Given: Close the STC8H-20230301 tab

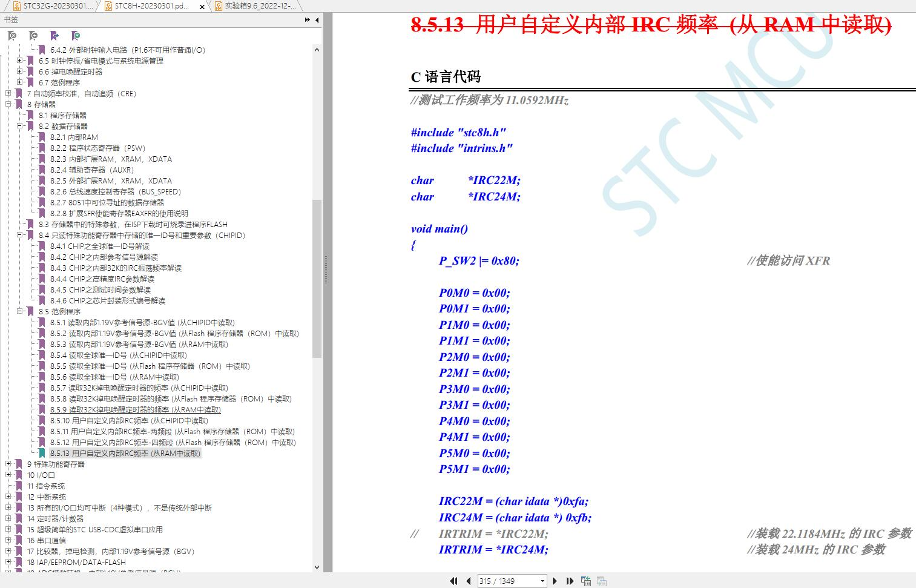Looking at the screenshot, I should [x=202, y=6].
